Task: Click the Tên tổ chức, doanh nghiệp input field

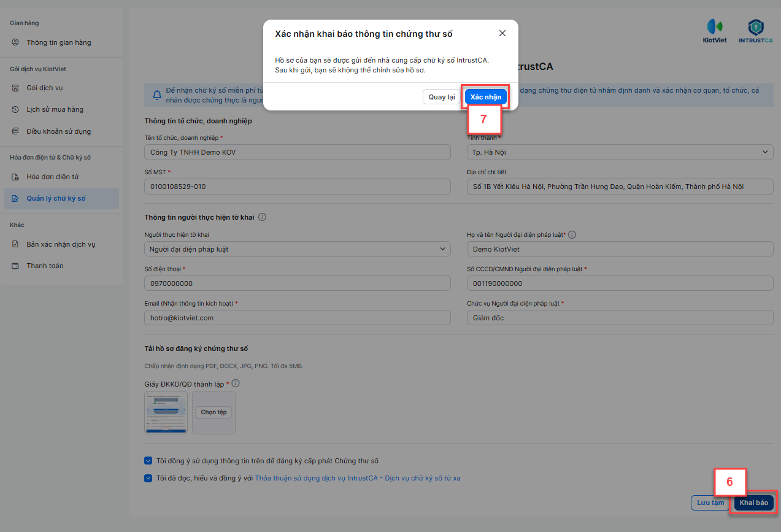Action: click(298, 152)
